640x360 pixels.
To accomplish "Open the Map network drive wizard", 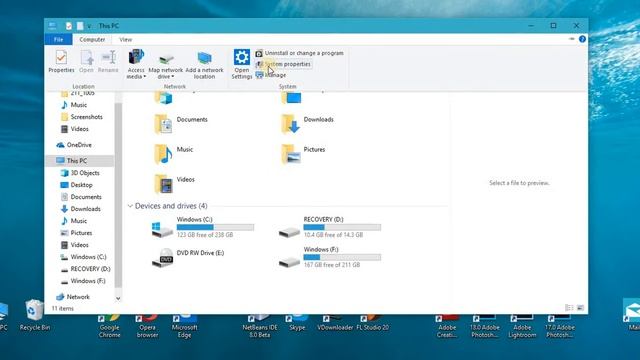I will [x=166, y=64].
